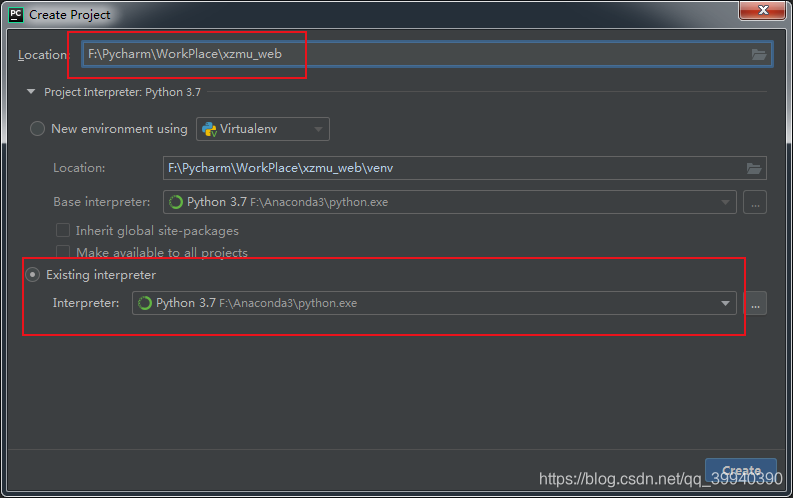Open the Virtualenv environment type dropdown
Viewport: 793px width, 498px height.
point(262,129)
